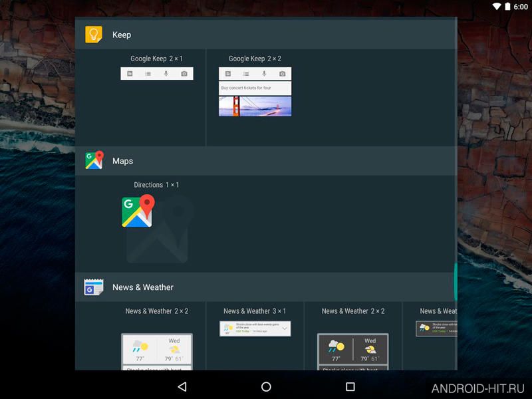Tap the Wi-Fi status icon in status bar
This screenshot has height=399, width=532.
(497, 7)
